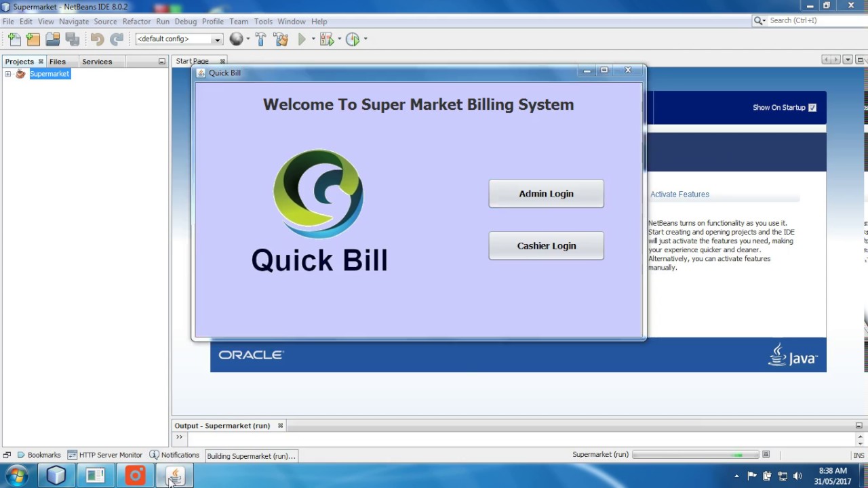
Task: Uncheck the Show On Startup checkbox
Action: click(812, 107)
